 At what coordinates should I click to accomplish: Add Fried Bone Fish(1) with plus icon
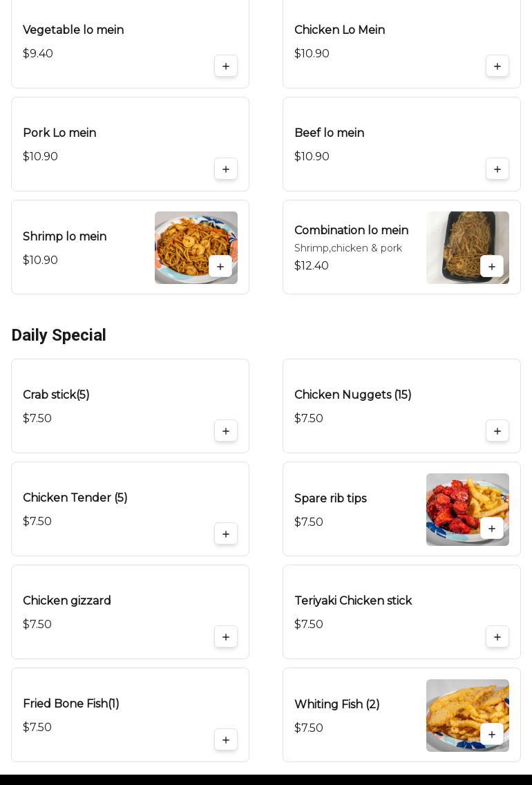[226, 740]
